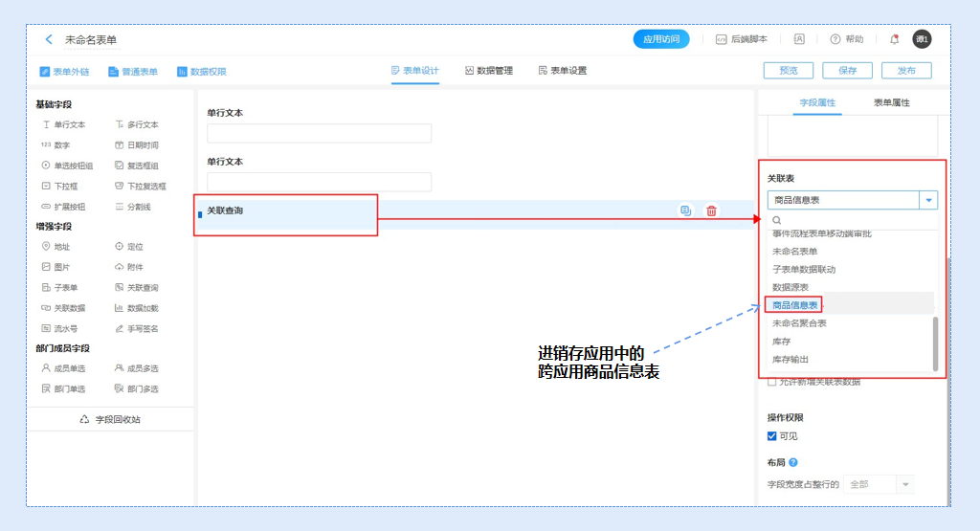Viewport: 980px width, 531px height.
Task: Click the 保存 button
Action: tap(847, 71)
